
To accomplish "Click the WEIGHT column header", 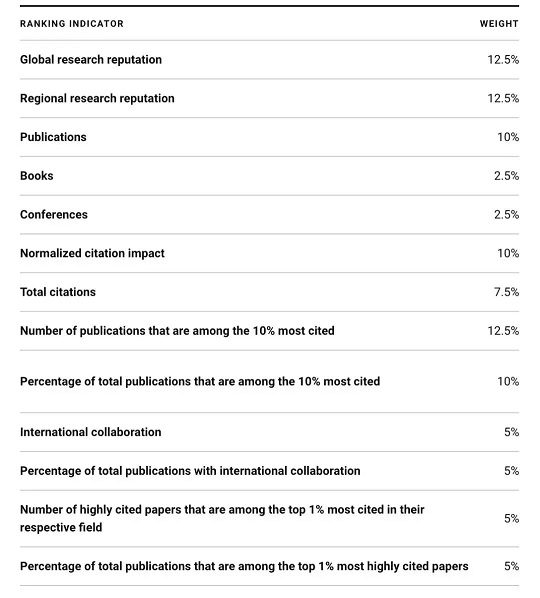I will click(499, 24).
